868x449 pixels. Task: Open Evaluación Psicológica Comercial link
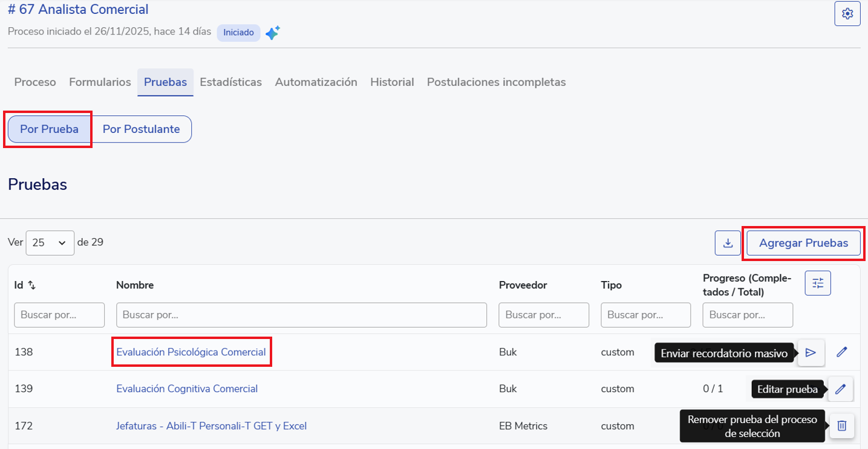[x=191, y=352]
